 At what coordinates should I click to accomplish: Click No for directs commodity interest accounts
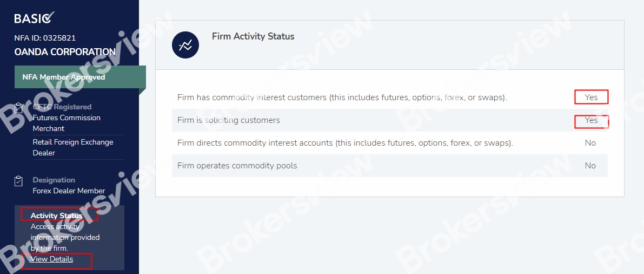[590, 143]
